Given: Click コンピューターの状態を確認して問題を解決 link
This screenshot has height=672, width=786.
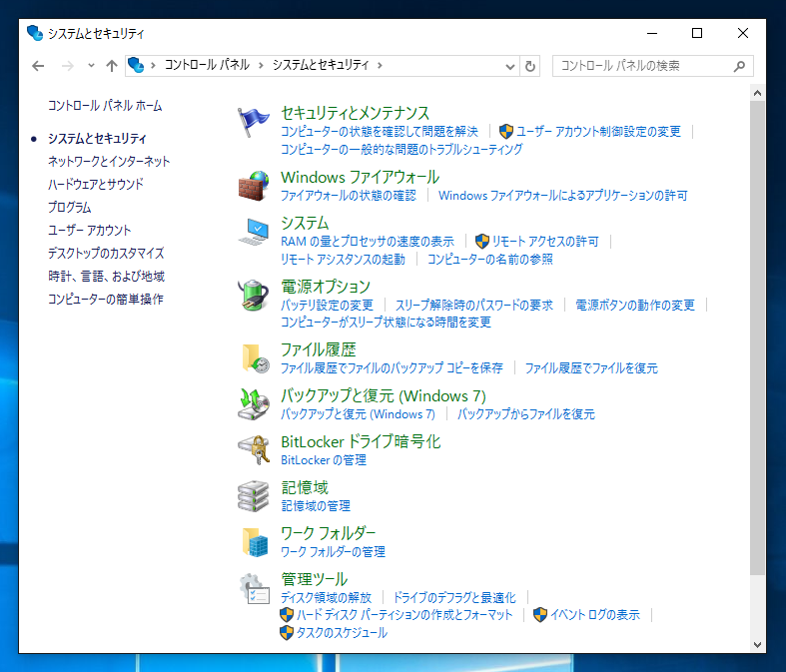Looking at the screenshot, I should point(380,132).
